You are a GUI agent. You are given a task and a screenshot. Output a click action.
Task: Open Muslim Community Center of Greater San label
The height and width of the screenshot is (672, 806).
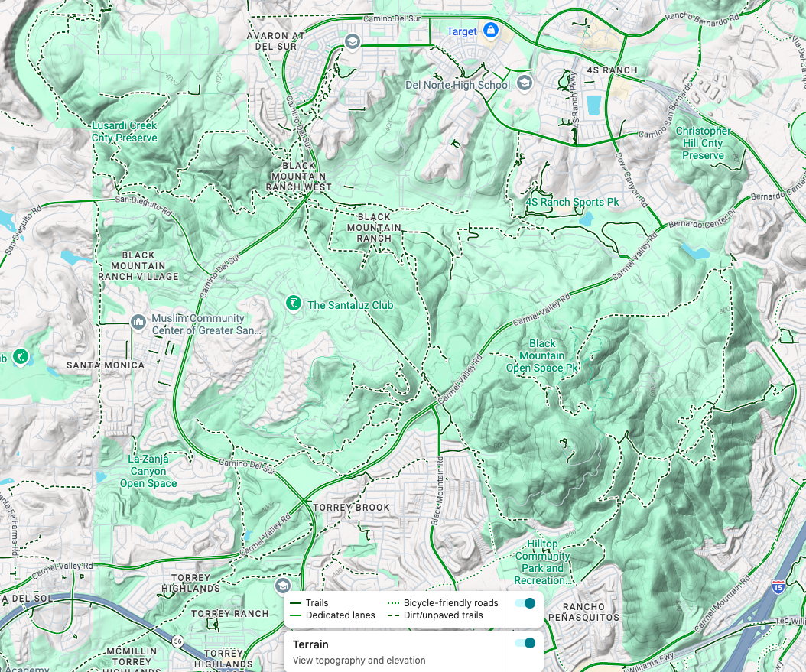206,324
